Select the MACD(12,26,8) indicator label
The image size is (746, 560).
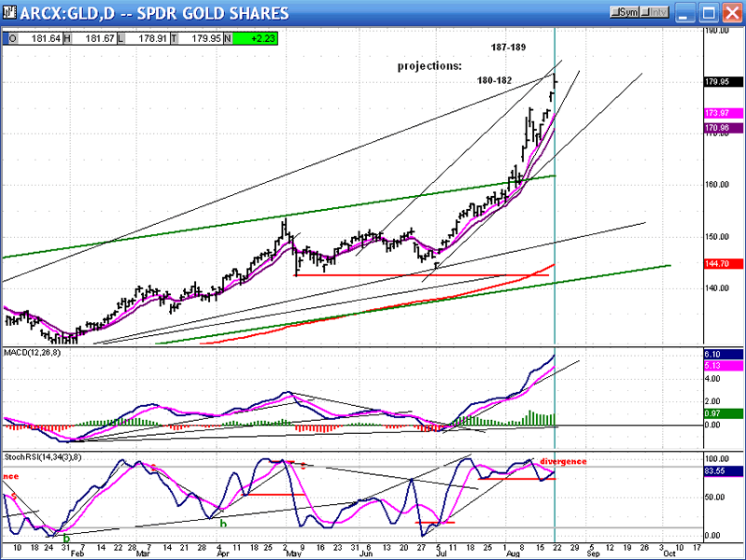[33, 350]
